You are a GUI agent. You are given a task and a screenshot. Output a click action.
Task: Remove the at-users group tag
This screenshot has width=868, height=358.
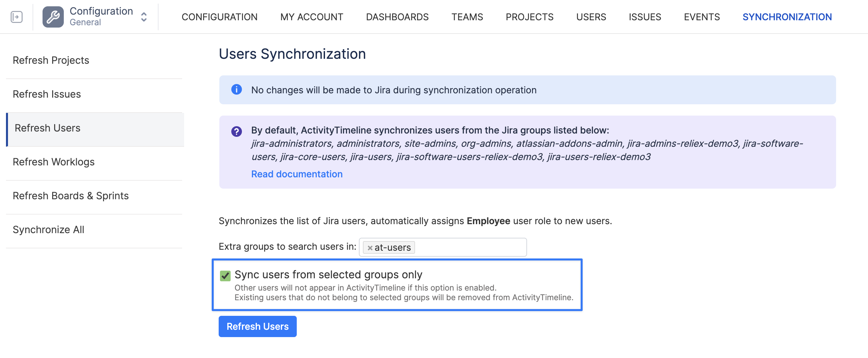pyautogui.click(x=370, y=247)
